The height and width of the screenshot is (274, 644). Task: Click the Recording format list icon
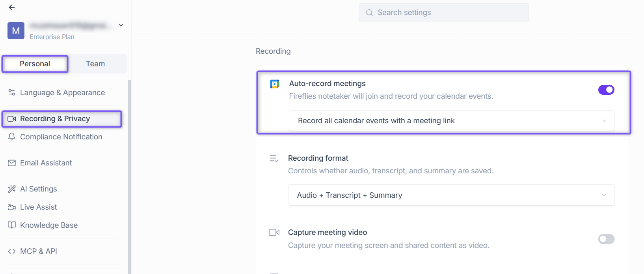pyautogui.click(x=274, y=158)
